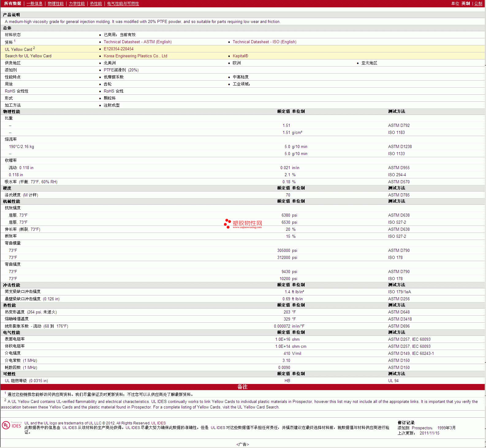
Task: Click the 悬壁梁缺口冲击强度 row label
Action: 32,299
